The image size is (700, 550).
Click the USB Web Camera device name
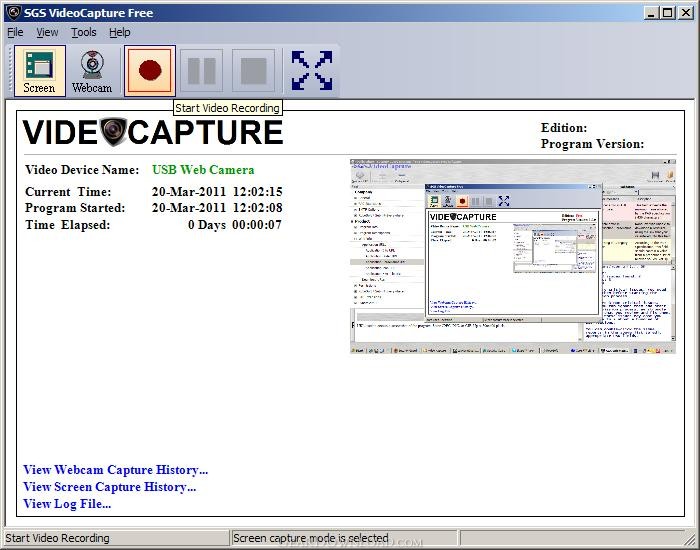(203, 170)
